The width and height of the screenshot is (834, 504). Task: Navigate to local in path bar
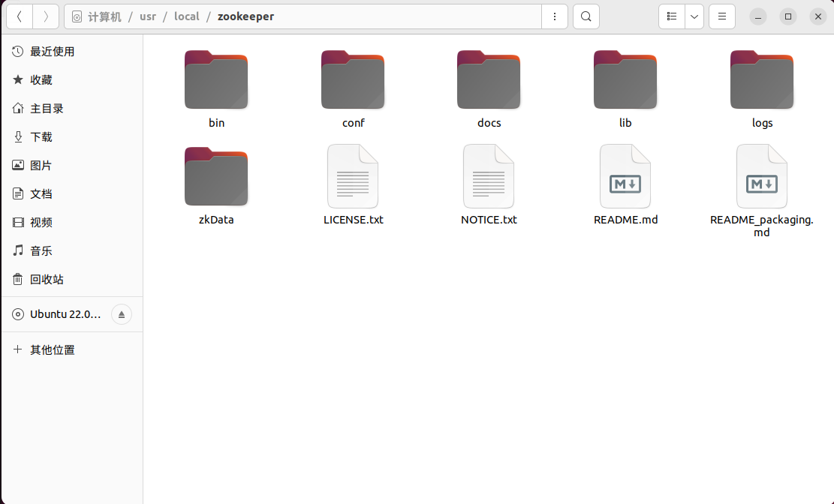187,16
